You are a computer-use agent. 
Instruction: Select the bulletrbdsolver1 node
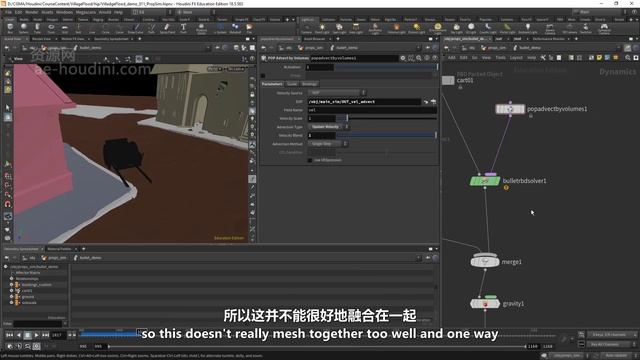pos(485,181)
